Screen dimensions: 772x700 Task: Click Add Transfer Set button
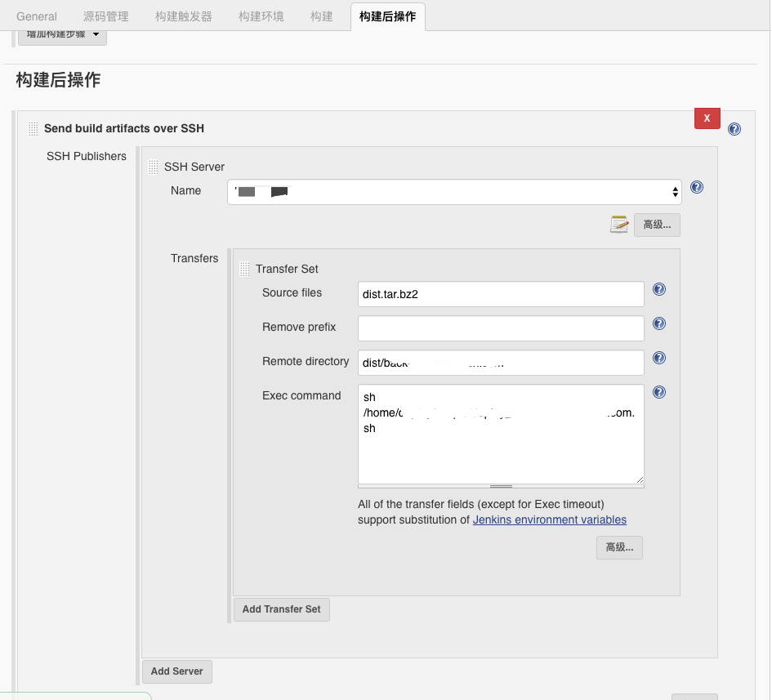coord(282,609)
